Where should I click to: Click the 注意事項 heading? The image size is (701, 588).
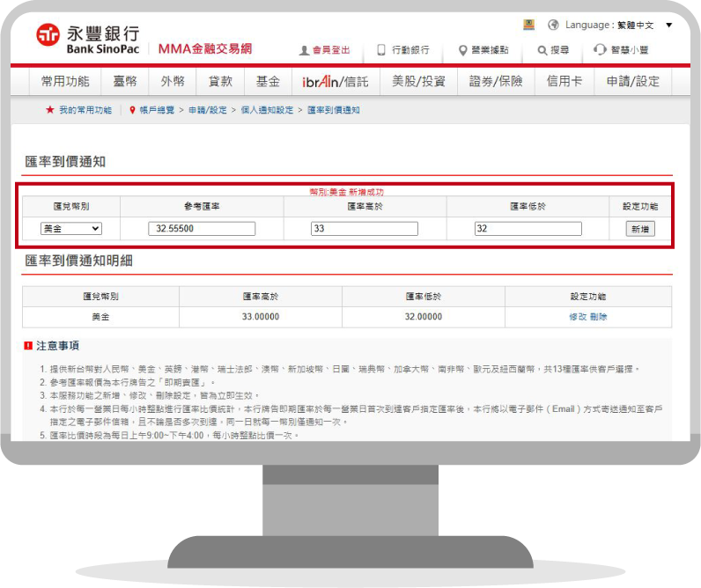pyautogui.click(x=57, y=345)
